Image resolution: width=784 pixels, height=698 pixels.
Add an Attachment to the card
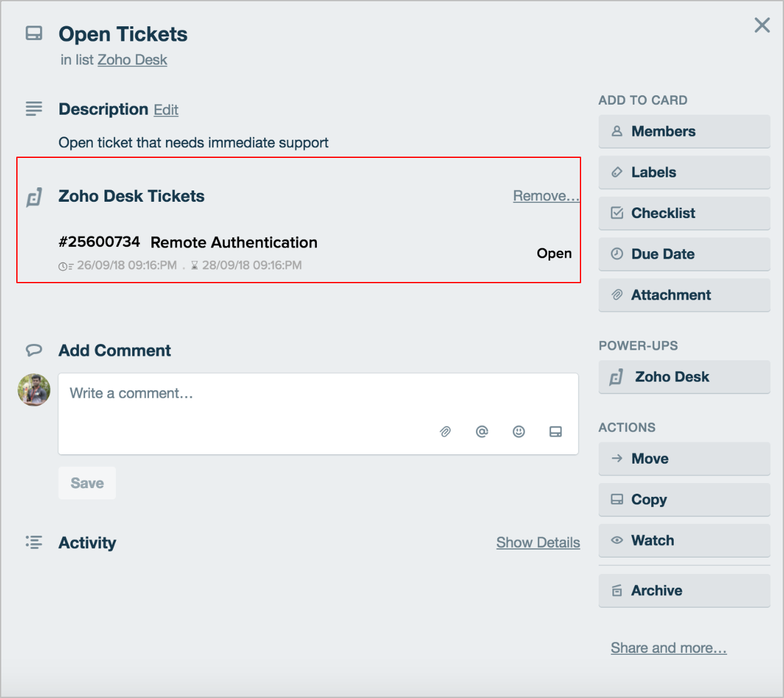[x=684, y=295]
